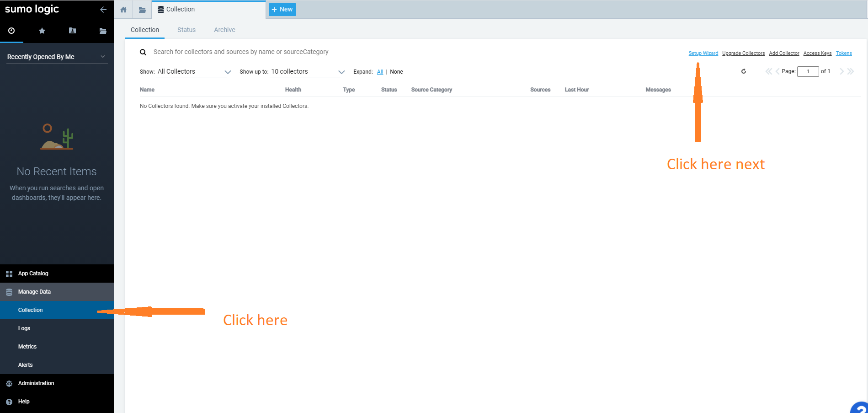Open the Setup Wizard link
The height and width of the screenshot is (413, 868).
[703, 54]
